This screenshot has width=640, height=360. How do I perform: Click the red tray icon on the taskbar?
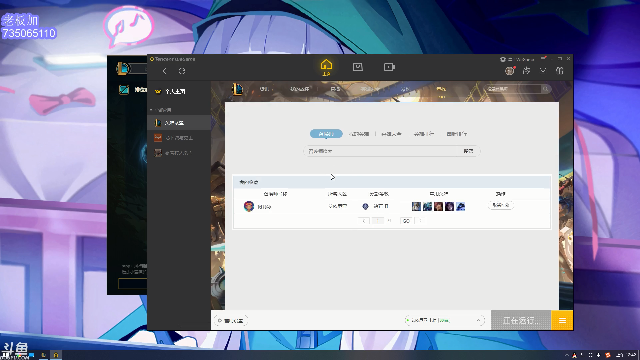pyautogui.click(x=608, y=355)
